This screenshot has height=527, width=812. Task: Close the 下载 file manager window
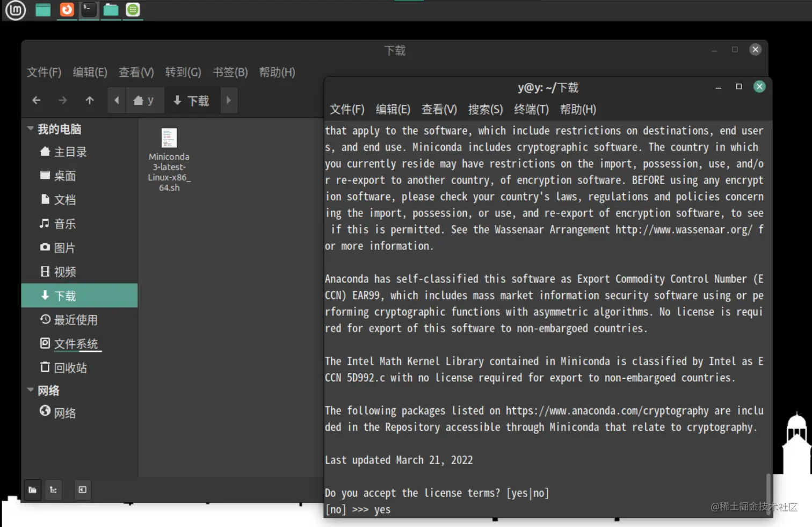755,49
